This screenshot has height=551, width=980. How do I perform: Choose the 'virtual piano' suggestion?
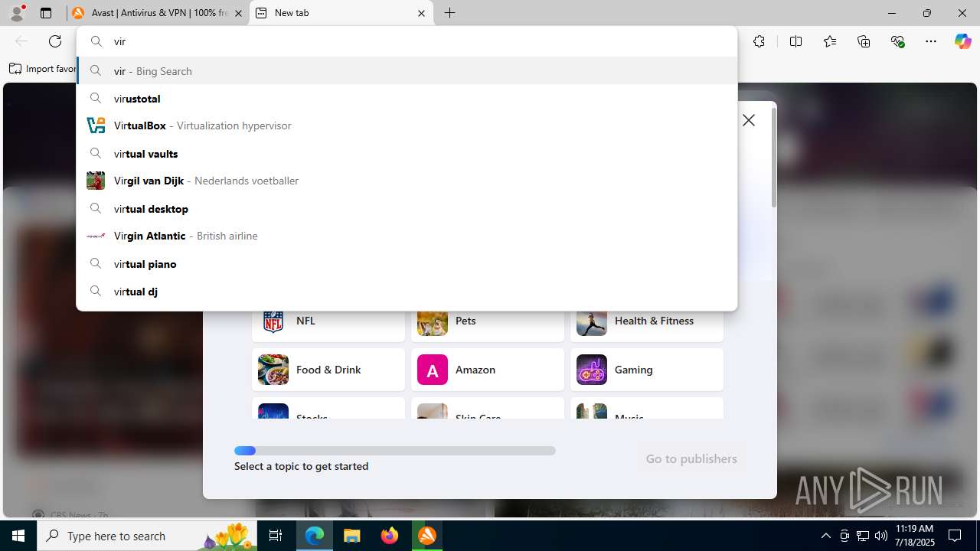pyautogui.click(x=407, y=264)
